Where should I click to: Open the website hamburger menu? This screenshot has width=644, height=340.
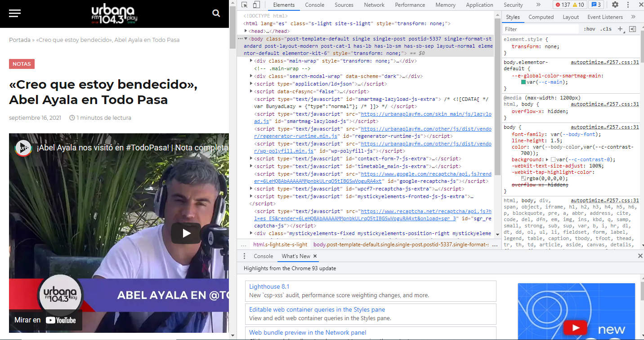[15, 13]
